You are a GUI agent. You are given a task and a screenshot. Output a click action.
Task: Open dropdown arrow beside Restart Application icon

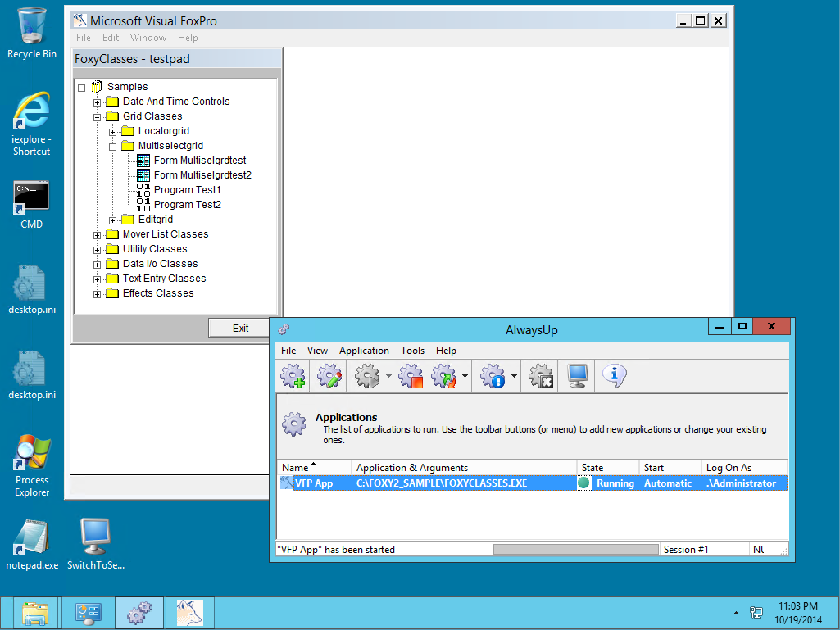(x=465, y=377)
